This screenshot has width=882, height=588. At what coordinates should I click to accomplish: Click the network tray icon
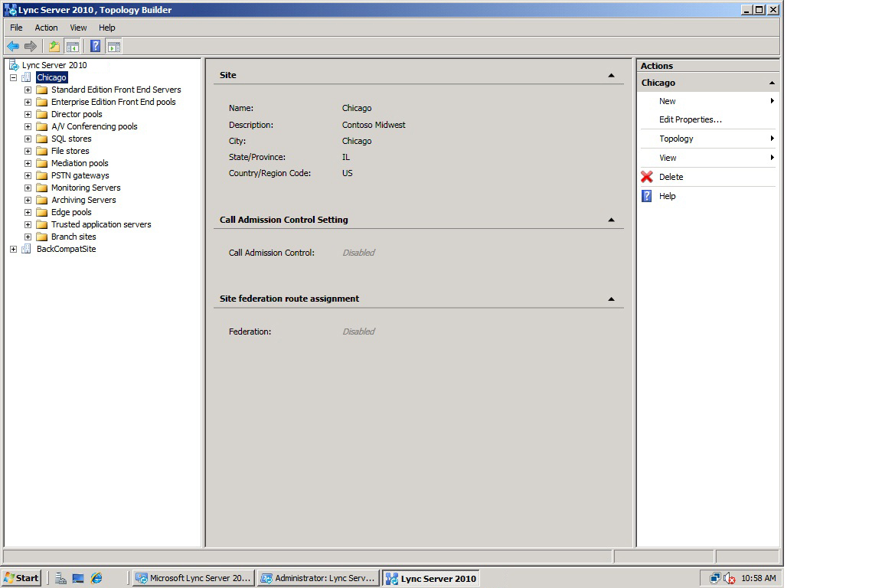pos(715,578)
